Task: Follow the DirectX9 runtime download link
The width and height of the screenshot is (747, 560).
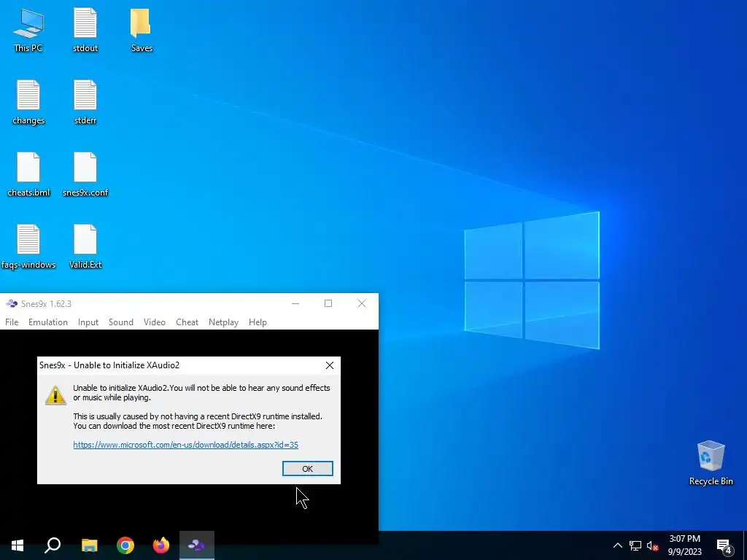Action: [x=186, y=445]
